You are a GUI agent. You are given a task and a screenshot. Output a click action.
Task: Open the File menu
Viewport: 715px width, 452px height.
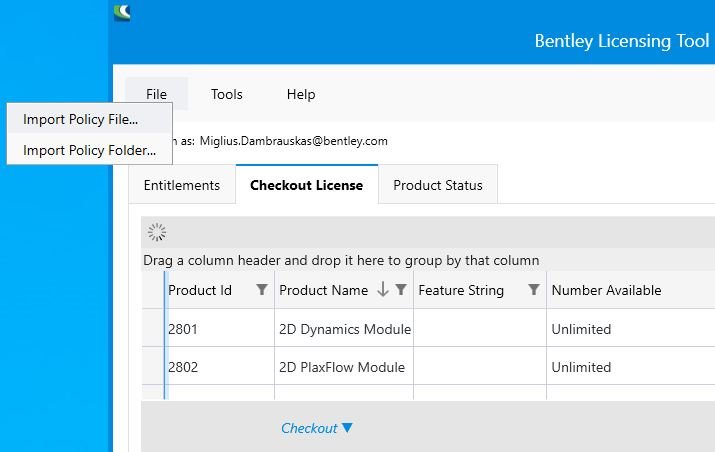click(x=156, y=94)
